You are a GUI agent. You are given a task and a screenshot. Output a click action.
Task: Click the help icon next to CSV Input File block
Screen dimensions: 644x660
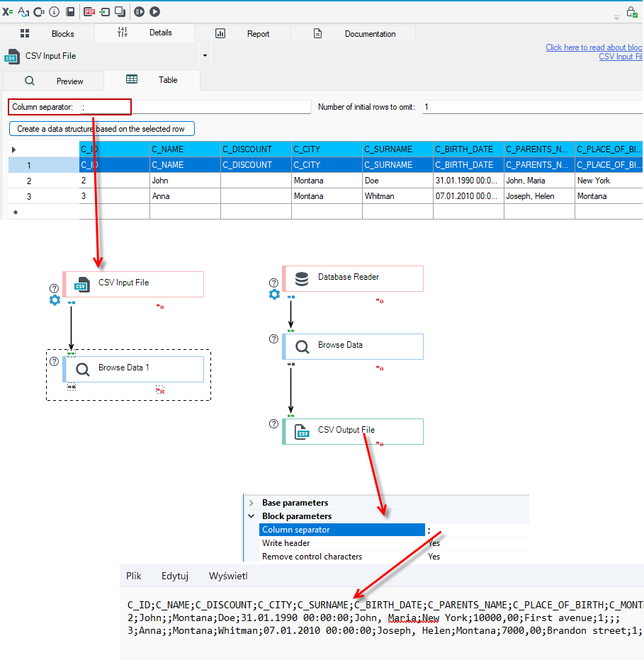(x=54, y=288)
